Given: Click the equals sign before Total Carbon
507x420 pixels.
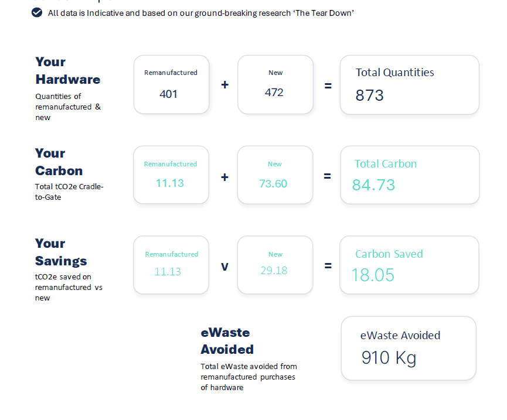Looking at the screenshot, I should coord(327,176).
